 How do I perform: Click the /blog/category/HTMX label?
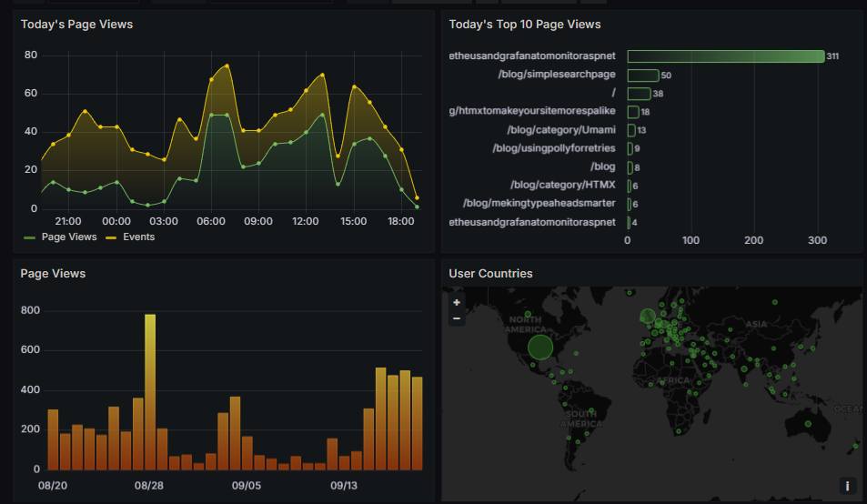click(x=563, y=185)
